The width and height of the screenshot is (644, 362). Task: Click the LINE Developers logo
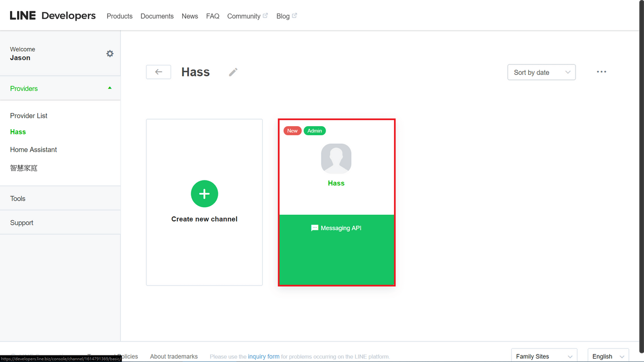click(53, 16)
